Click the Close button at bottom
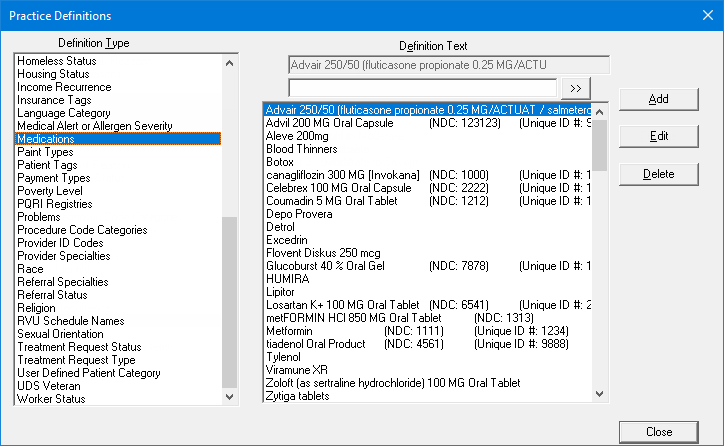This screenshot has width=724, height=446. coord(658,432)
